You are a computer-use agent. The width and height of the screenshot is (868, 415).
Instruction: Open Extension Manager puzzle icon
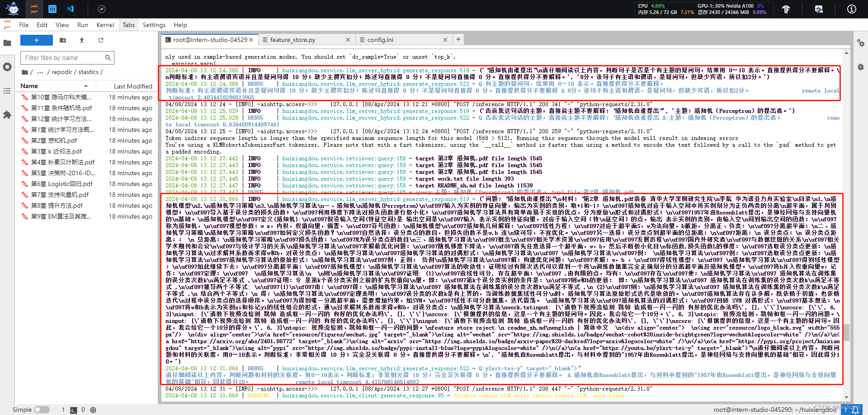pos(7,115)
